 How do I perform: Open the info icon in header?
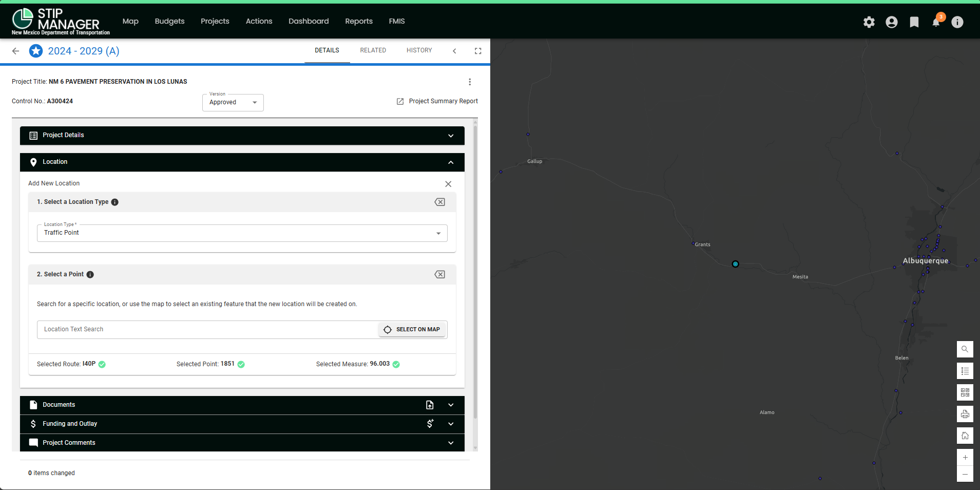pos(957,22)
